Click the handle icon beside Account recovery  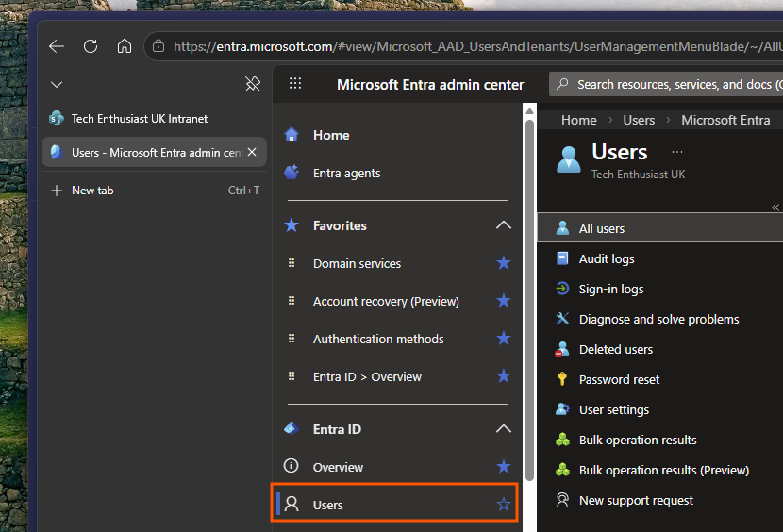coord(292,301)
